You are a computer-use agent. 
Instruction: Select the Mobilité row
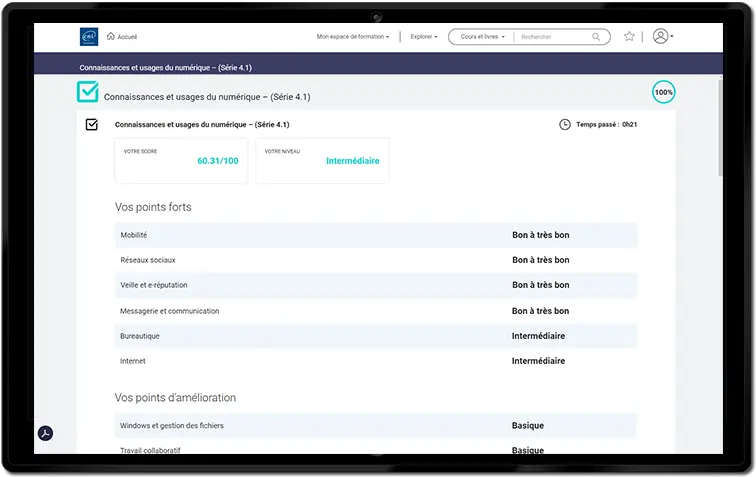[x=375, y=235]
